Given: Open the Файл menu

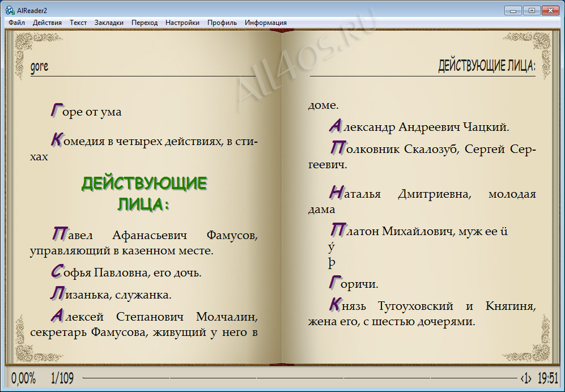Looking at the screenshot, I should coord(16,23).
